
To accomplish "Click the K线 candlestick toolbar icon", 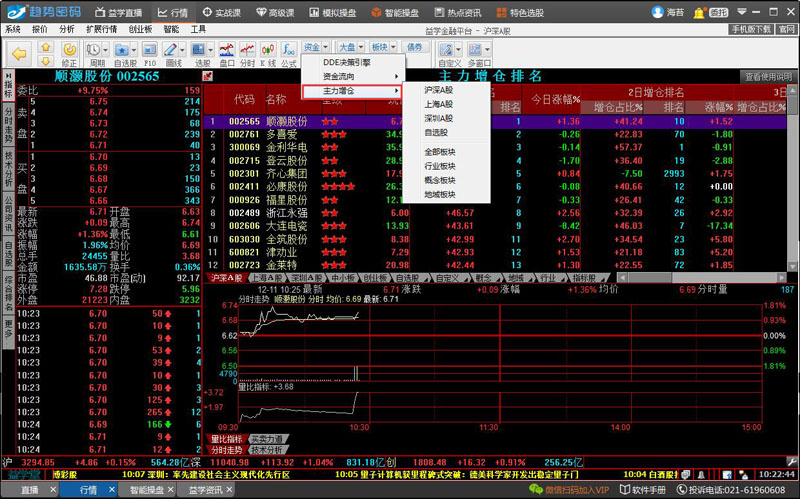I will coord(268,55).
